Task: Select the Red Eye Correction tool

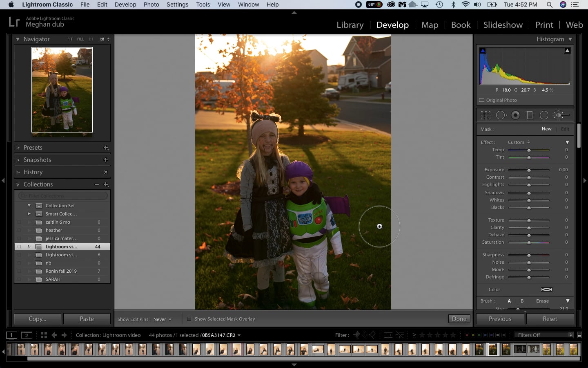Action: pyautogui.click(x=516, y=115)
